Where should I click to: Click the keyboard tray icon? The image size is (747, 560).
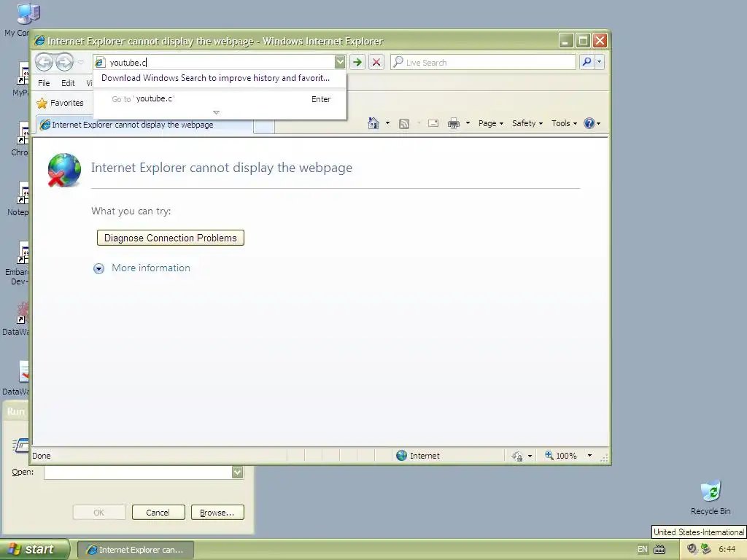coord(659,550)
